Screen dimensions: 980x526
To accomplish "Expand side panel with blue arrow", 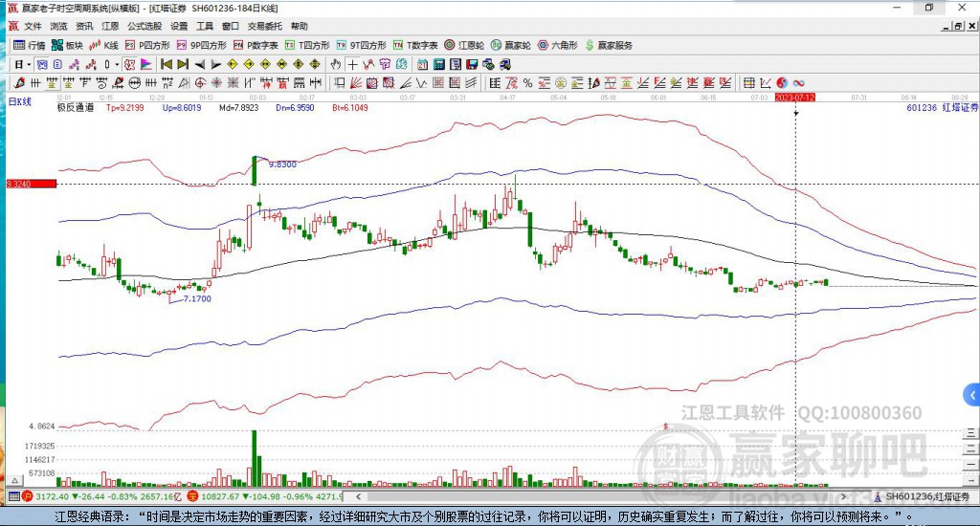I will tap(972, 395).
